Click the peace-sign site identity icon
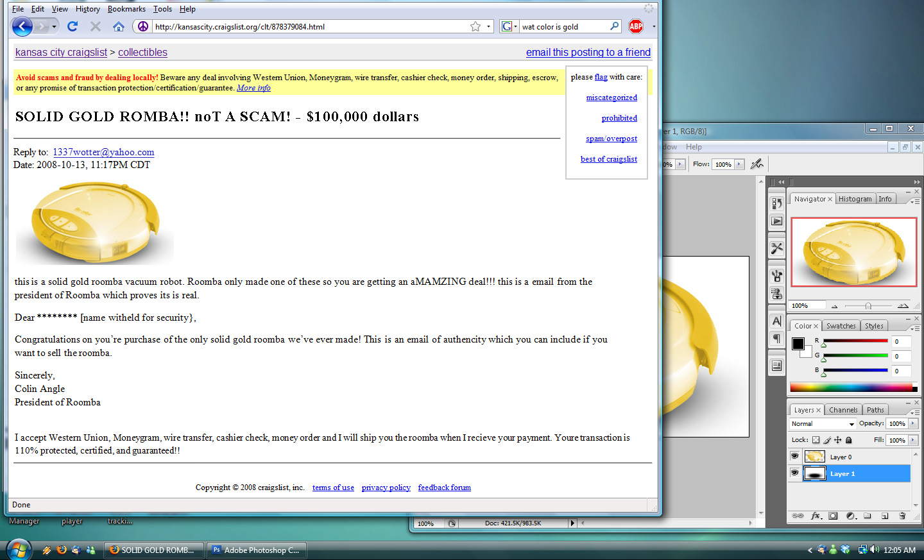 pyautogui.click(x=143, y=26)
